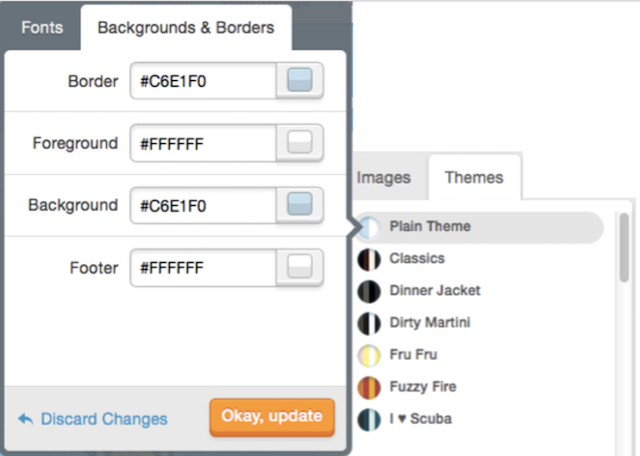The height and width of the screenshot is (456, 640).
Task: Open the Background color swatch picker
Action: (300, 205)
